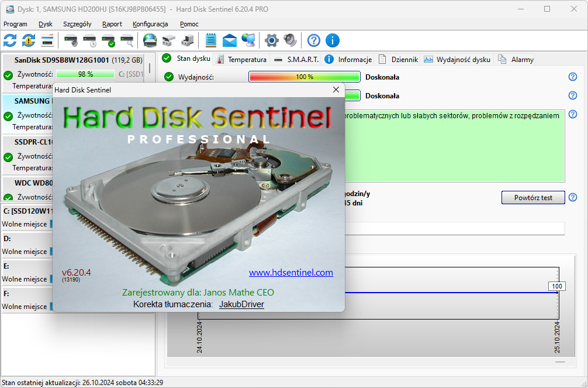This screenshot has height=388, width=588.
Task: Open the Pomoc menu
Action: tap(189, 24)
